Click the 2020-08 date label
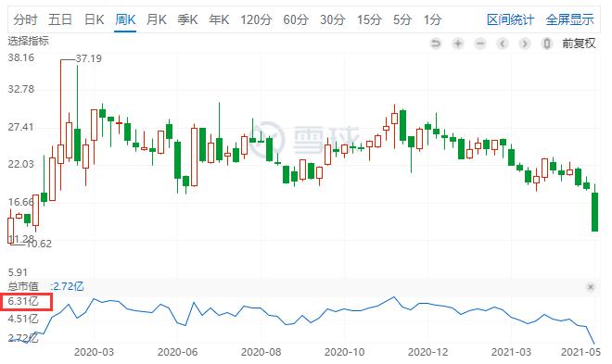The width and height of the screenshot is (612, 364). (261, 352)
